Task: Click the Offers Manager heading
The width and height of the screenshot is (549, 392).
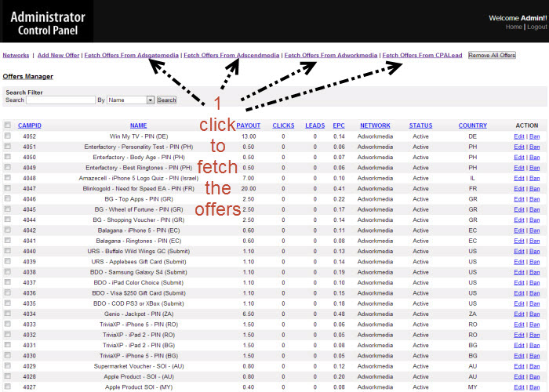Action: [28, 76]
